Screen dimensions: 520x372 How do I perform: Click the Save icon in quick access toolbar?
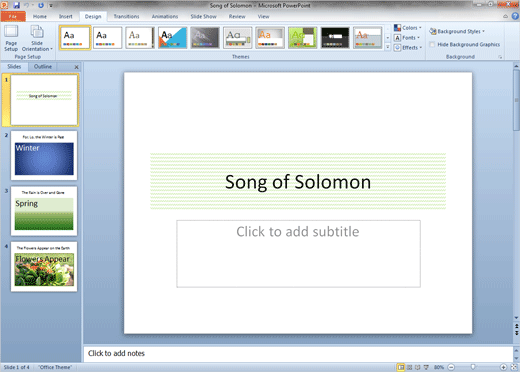point(16,5)
